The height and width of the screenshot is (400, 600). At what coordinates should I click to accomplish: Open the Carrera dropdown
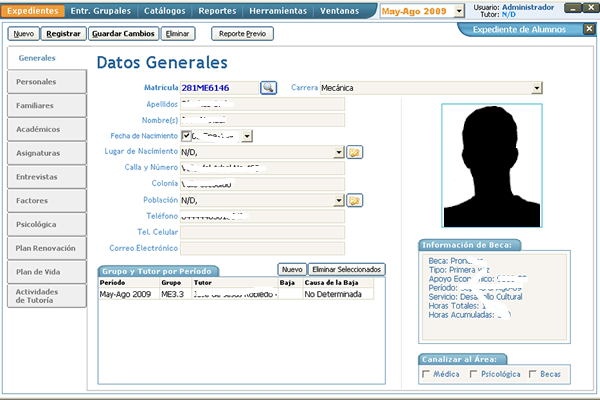537,88
